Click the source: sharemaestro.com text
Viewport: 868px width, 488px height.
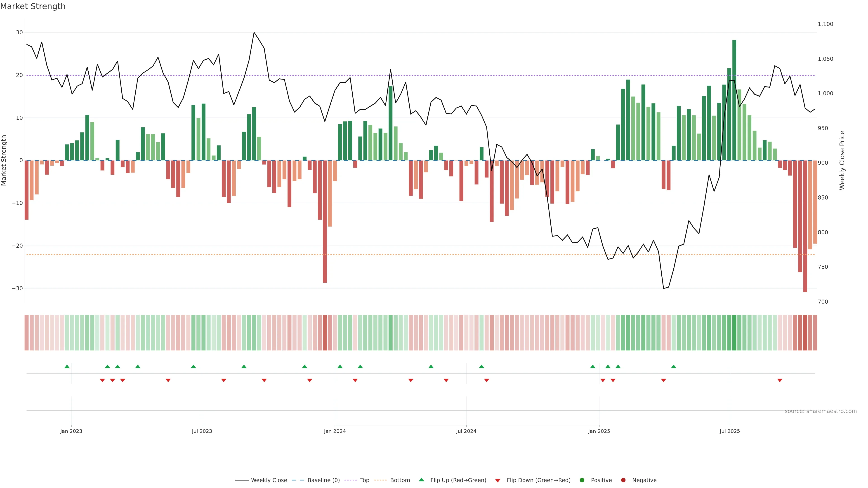(x=821, y=411)
